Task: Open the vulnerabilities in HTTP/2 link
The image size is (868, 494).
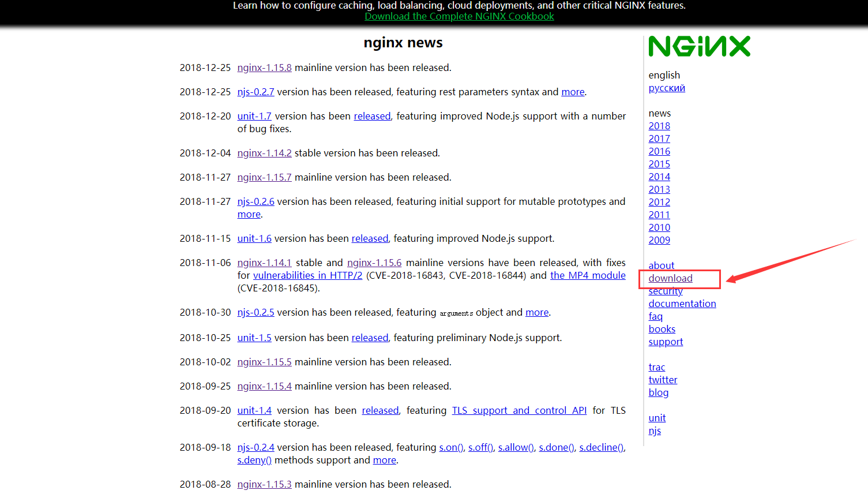Action: (307, 275)
